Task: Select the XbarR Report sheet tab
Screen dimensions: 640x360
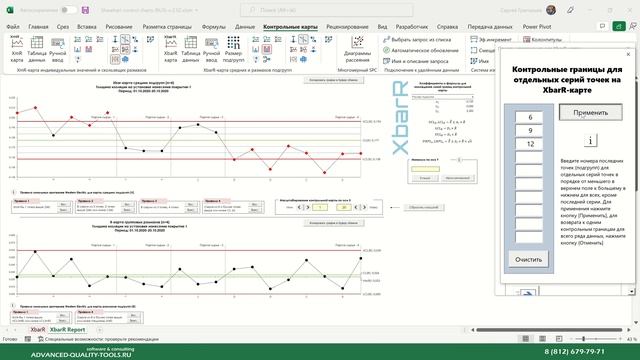Action: coord(67,329)
